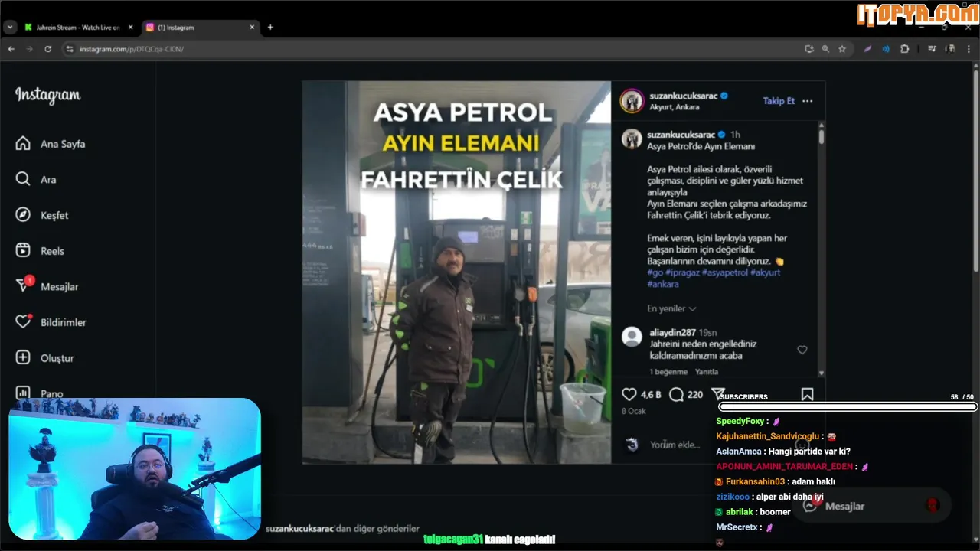Open the Ana Sayfa home icon

click(23, 144)
